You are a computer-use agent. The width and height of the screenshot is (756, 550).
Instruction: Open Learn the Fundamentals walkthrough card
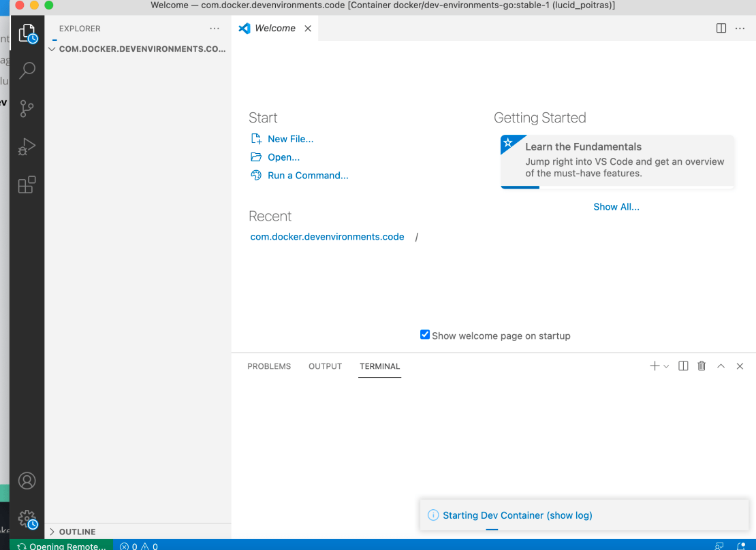coord(617,160)
